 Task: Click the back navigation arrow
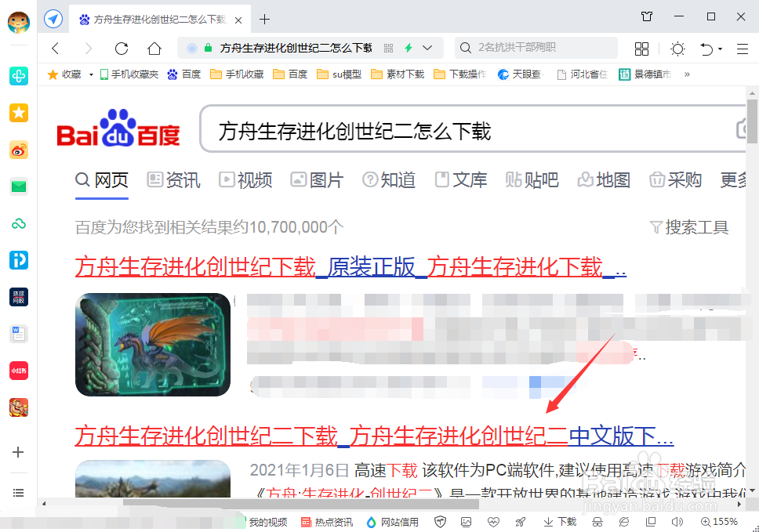(55, 48)
